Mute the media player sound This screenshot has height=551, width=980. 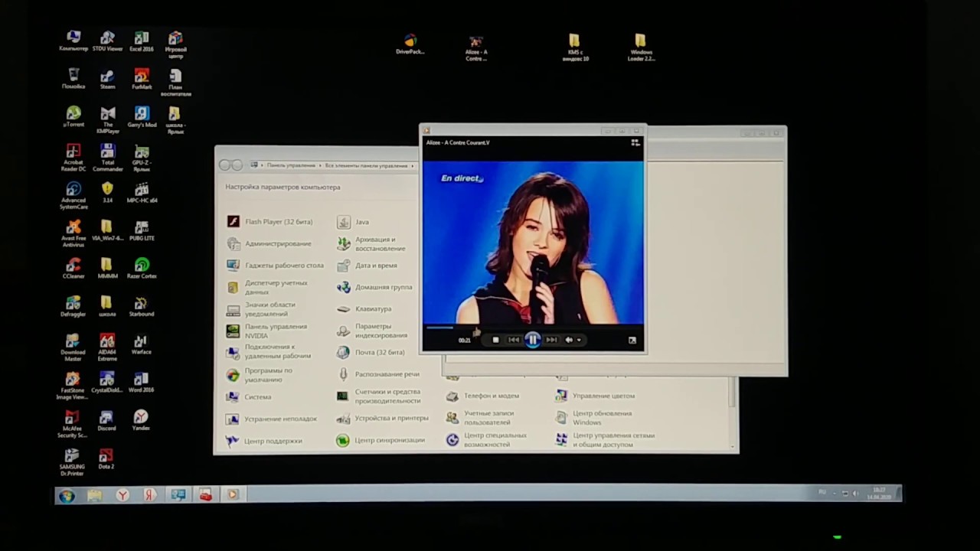point(568,340)
